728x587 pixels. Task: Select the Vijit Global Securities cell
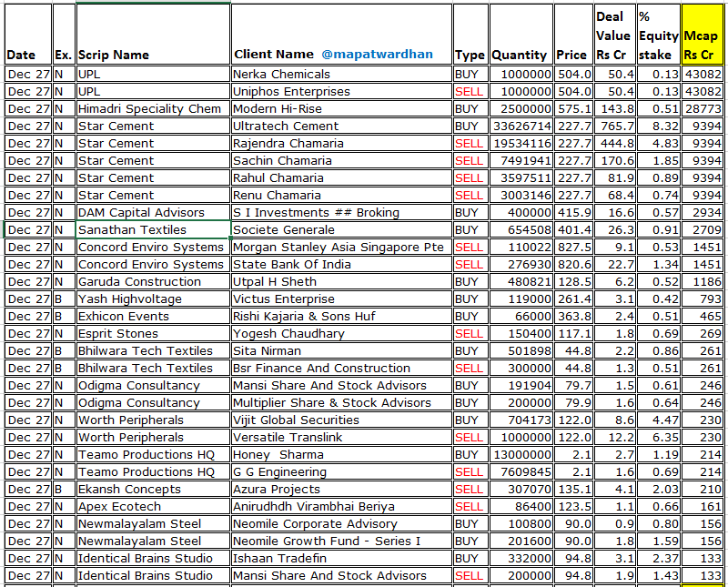point(342,420)
